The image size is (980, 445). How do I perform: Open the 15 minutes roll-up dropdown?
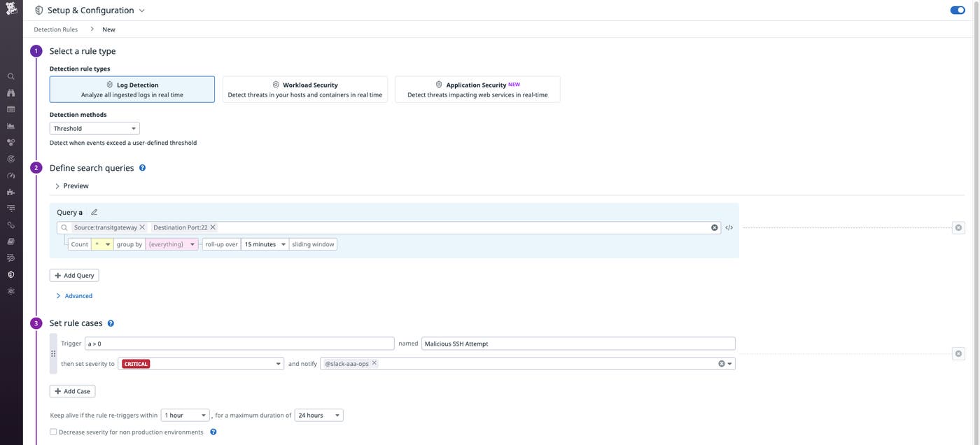262,242
